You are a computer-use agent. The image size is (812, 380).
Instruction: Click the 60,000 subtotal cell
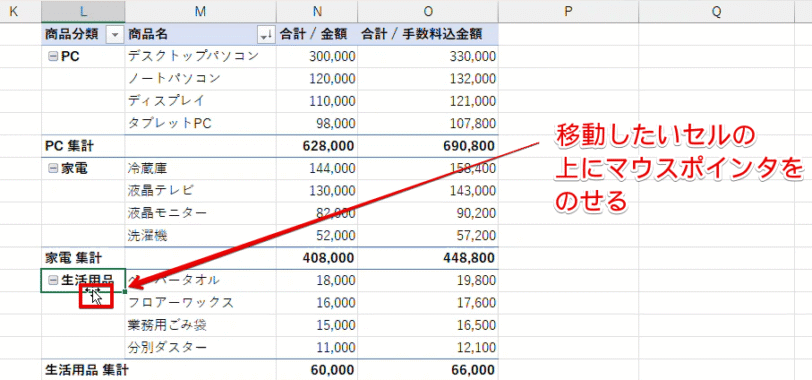316,370
